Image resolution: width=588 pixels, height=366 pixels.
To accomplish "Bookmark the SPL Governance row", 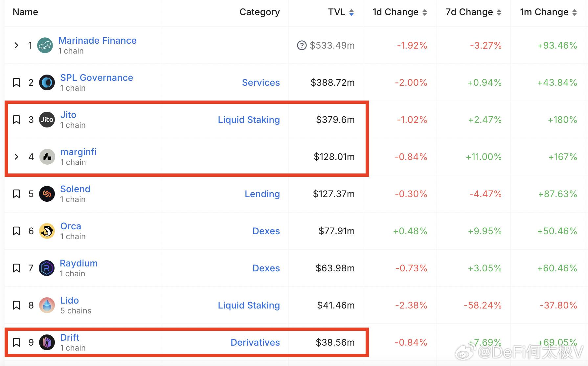I will 16,82.
